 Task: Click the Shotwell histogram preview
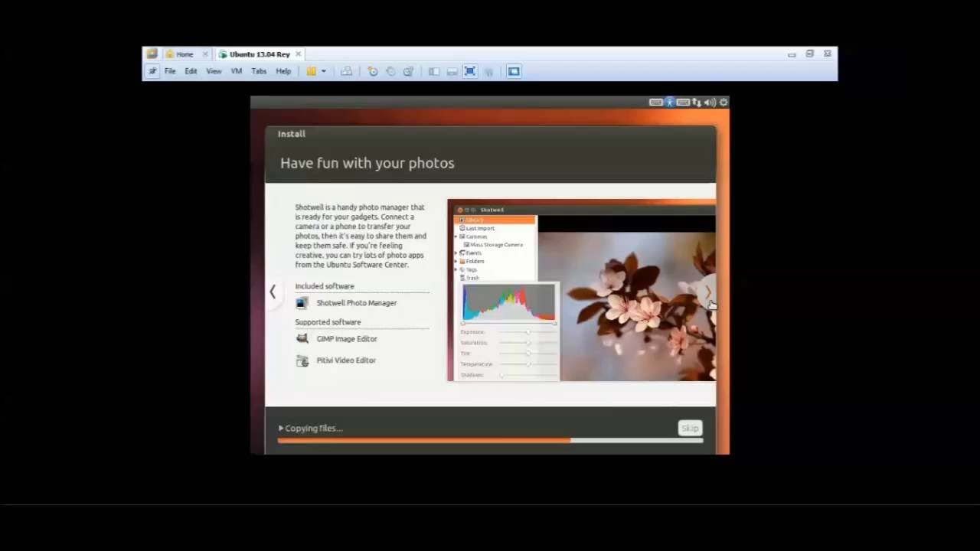[508, 303]
